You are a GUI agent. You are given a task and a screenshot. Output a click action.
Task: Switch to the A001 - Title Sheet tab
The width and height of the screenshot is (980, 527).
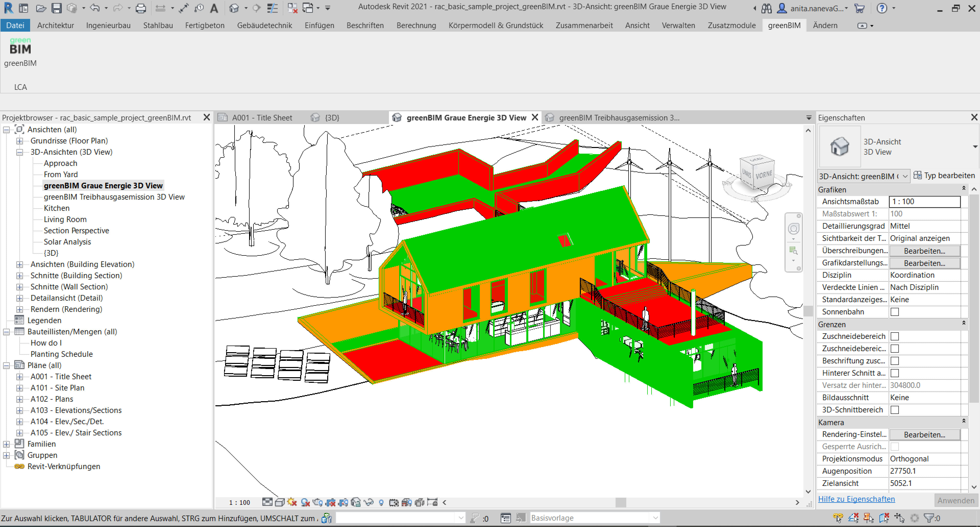pos(262,118)
